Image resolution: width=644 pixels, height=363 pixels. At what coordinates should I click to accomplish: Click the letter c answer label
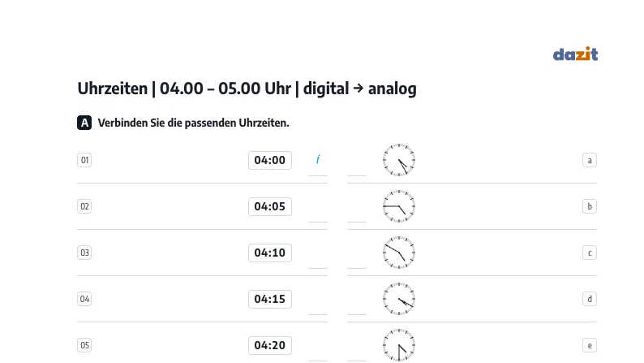[x=590, y=253]
